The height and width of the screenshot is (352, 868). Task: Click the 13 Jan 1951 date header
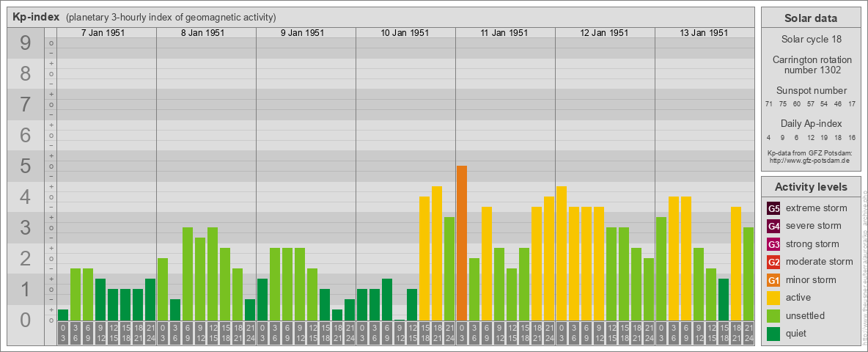pyautogui.click(x=704, y=33)
